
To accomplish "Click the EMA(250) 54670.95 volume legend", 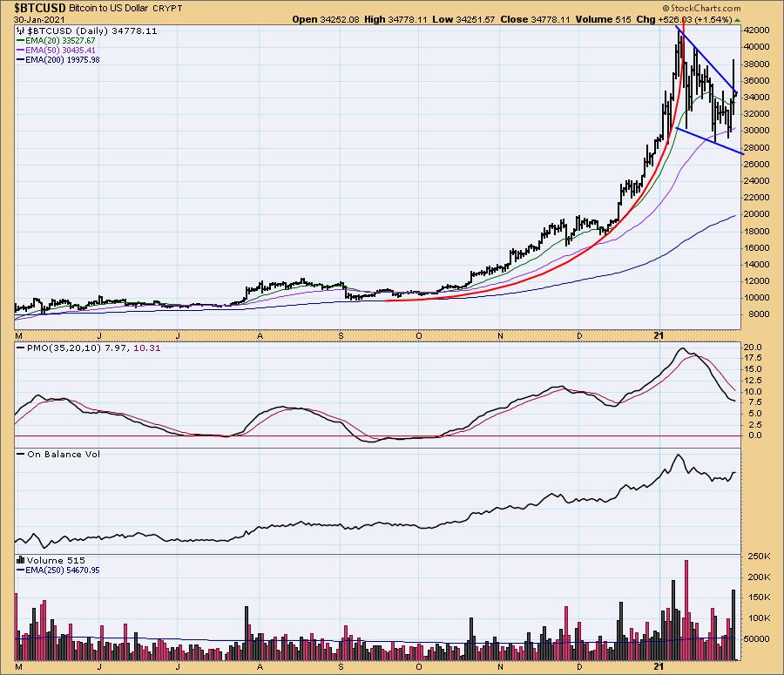I will (63, 570).
